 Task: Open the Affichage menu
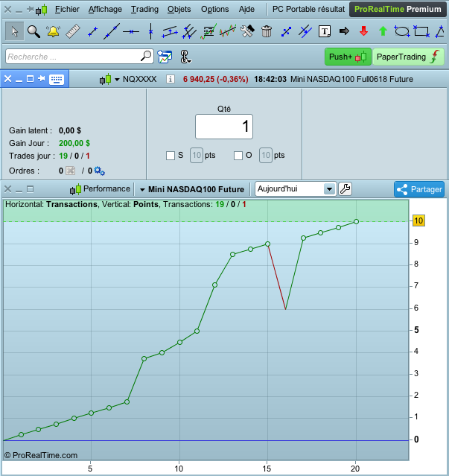pos(105,10)
